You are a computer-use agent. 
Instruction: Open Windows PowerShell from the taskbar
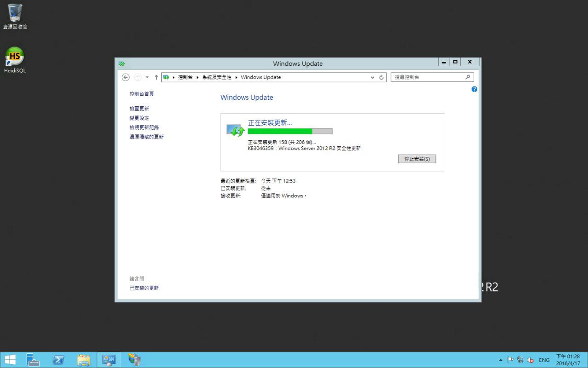[x=58, y=360]
